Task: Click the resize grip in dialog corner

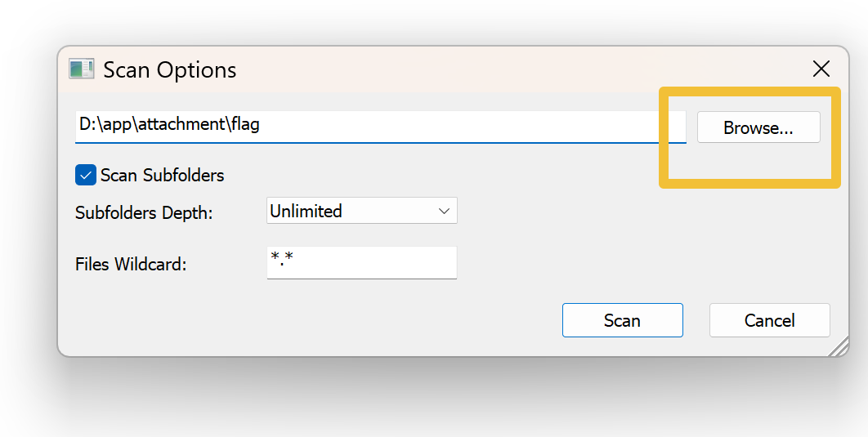Action: pyautogui.click(x=839, y=348)
